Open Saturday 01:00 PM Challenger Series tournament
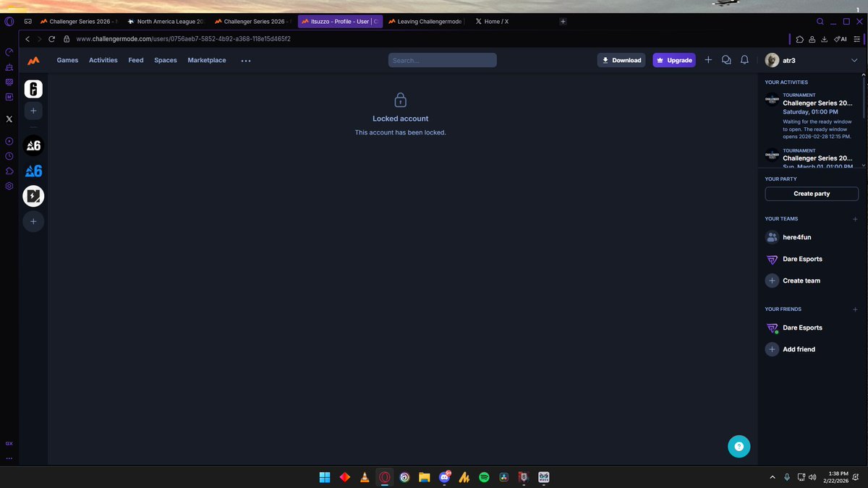 812,116
